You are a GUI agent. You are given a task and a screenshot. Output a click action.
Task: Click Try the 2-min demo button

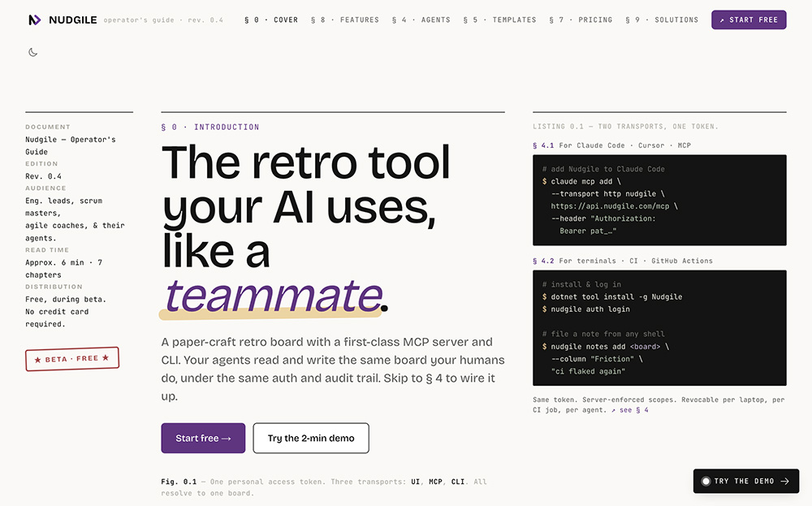pos(311,438)
